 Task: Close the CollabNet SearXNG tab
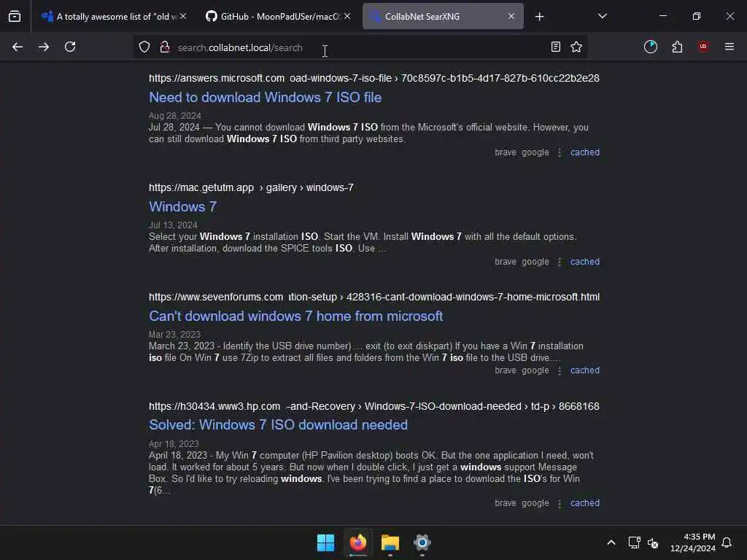tap(511, 16)
